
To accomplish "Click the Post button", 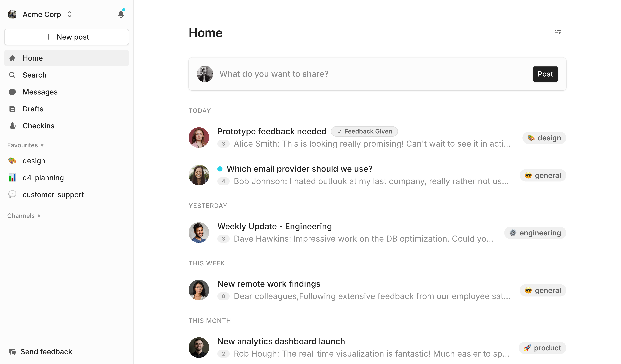I will pos(545,74).
